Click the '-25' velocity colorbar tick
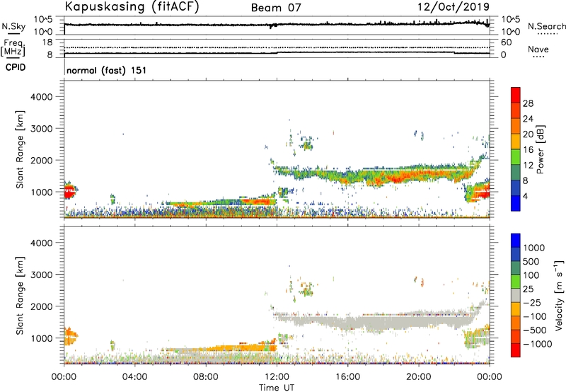This screenshot has width=566, height=392. tap(532, 303)
